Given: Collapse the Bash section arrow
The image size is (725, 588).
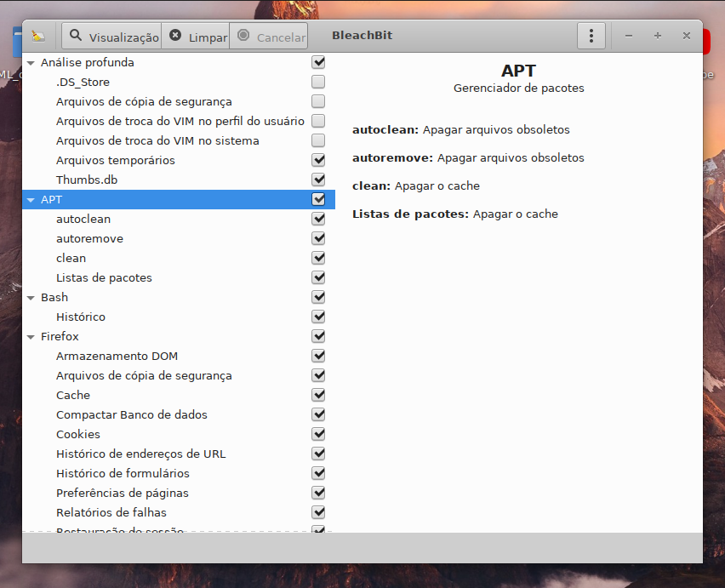Looking at the screenshot, I should coord(31,298).
